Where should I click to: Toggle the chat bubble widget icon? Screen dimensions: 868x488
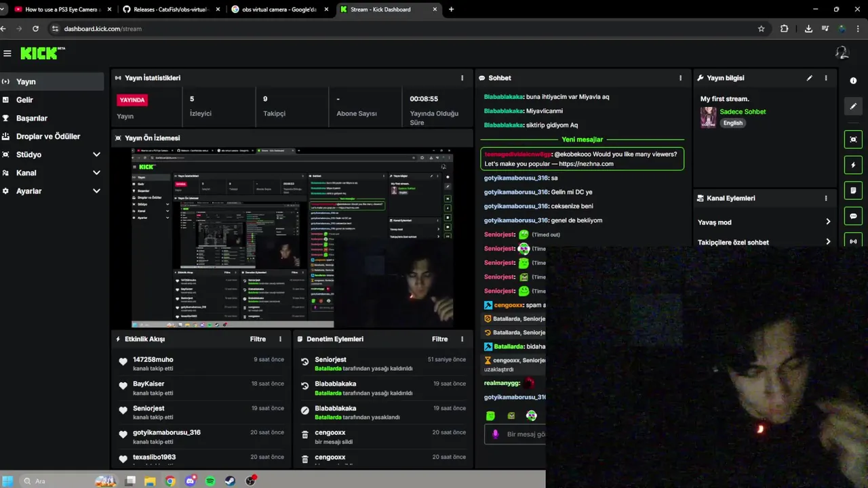[853, 216]
